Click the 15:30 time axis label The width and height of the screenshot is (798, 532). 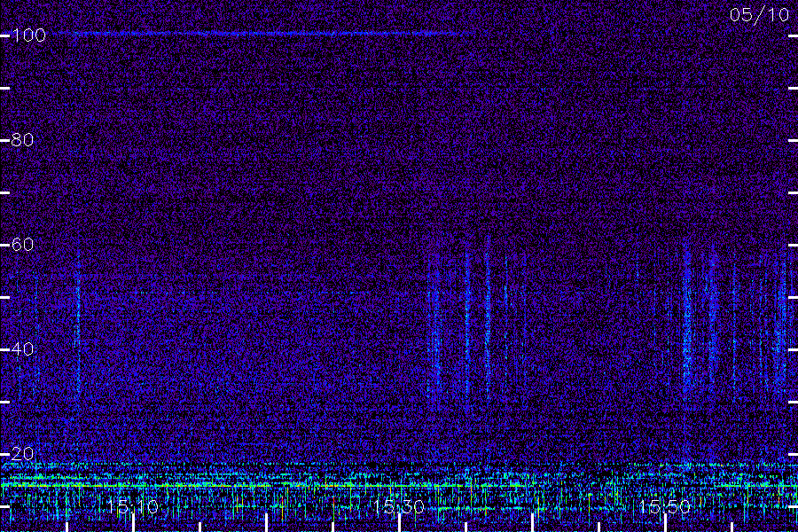(x=398, y=506)
